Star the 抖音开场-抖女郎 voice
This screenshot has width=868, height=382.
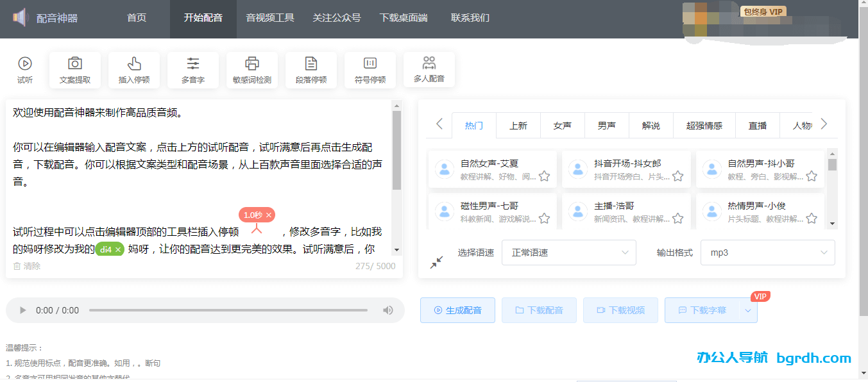[x=677, y=176]
